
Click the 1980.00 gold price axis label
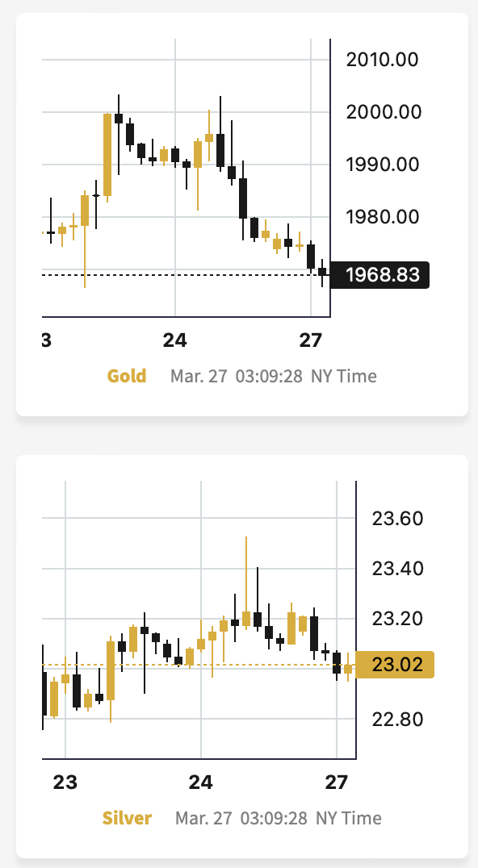coord(382,216)
